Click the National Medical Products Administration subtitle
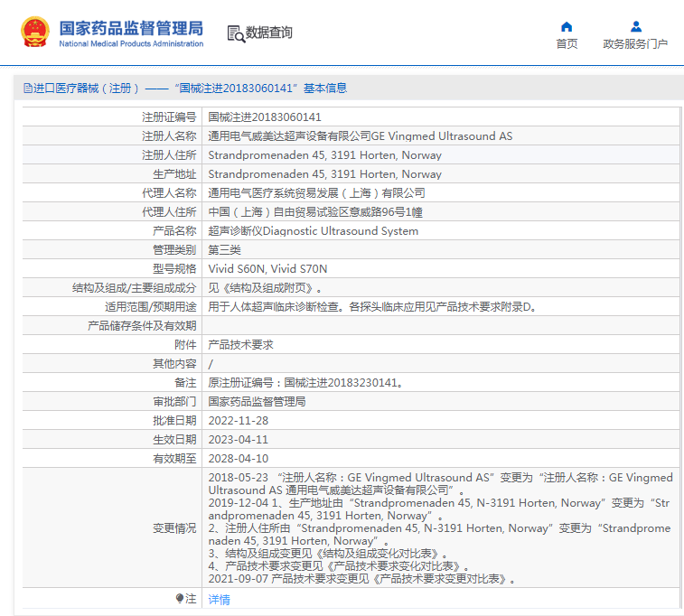The width and height of the screenshot is (684, 616). coord(131,43)
